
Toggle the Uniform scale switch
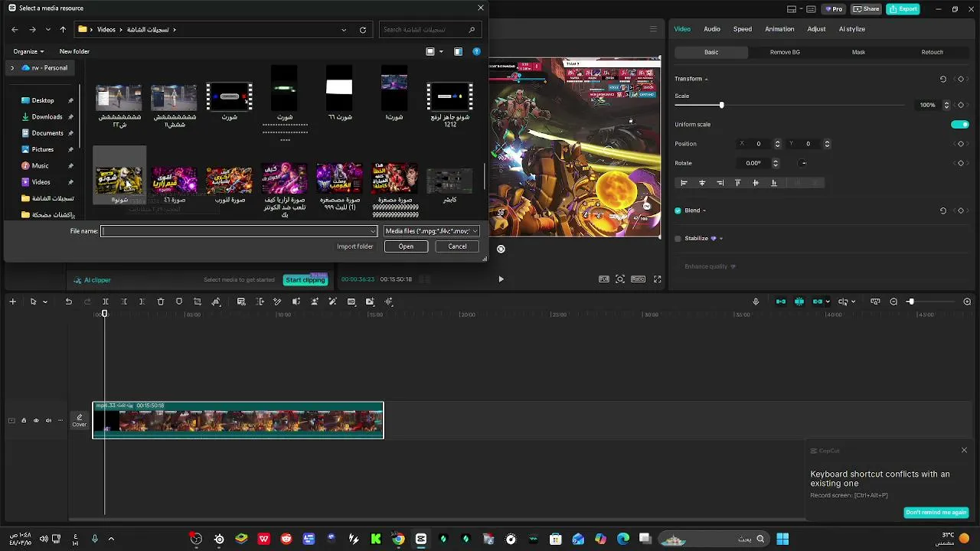pyautogui.click(x=959, y=124)
